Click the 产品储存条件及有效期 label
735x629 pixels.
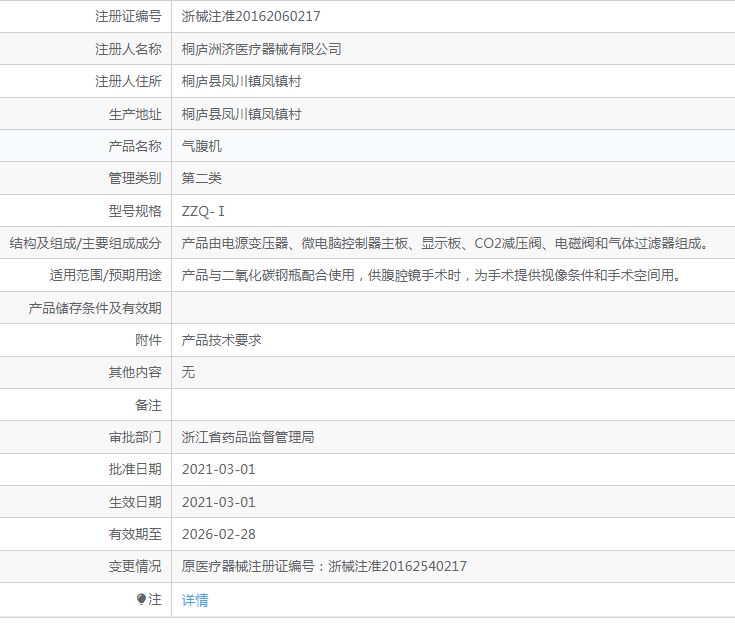tap(95, 308)
